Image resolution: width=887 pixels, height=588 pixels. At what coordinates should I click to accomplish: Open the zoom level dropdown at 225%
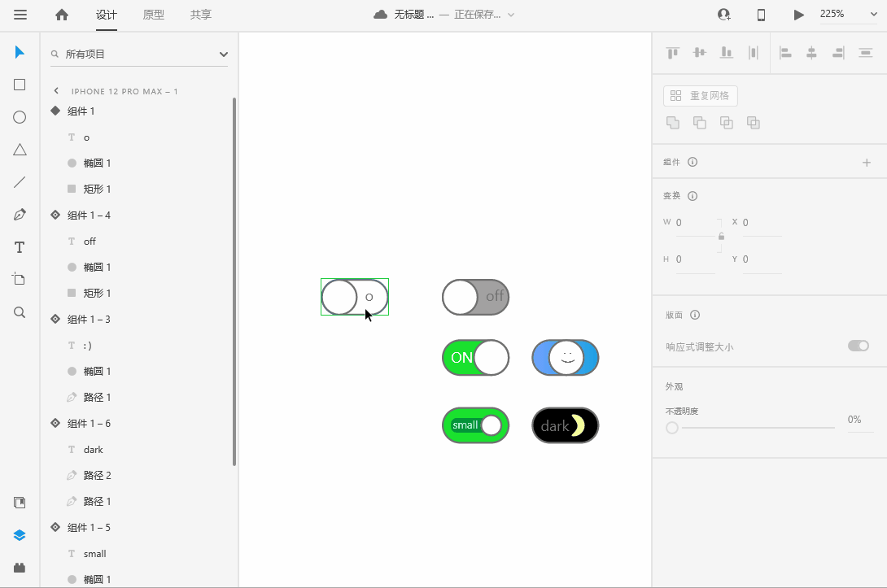tap(847, 15)
